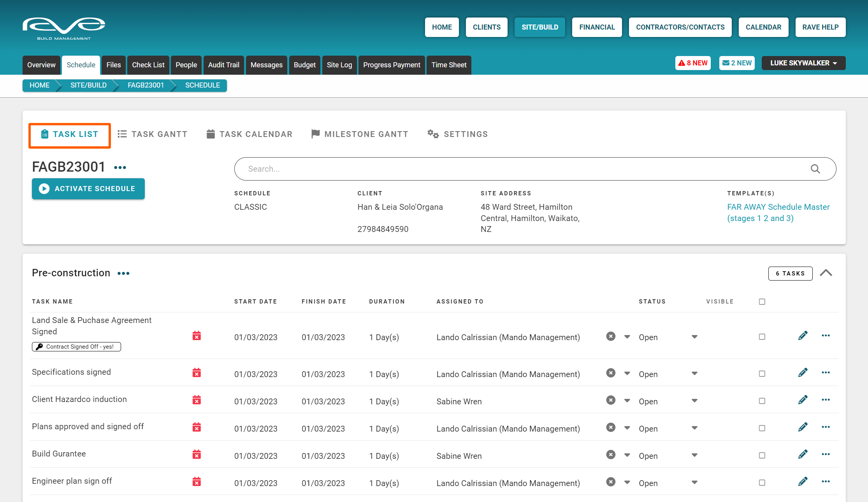This screenshot has width=868, height=502.
Task: Click the red calendar icon for Specifications signed
Action: coord(197,373)
